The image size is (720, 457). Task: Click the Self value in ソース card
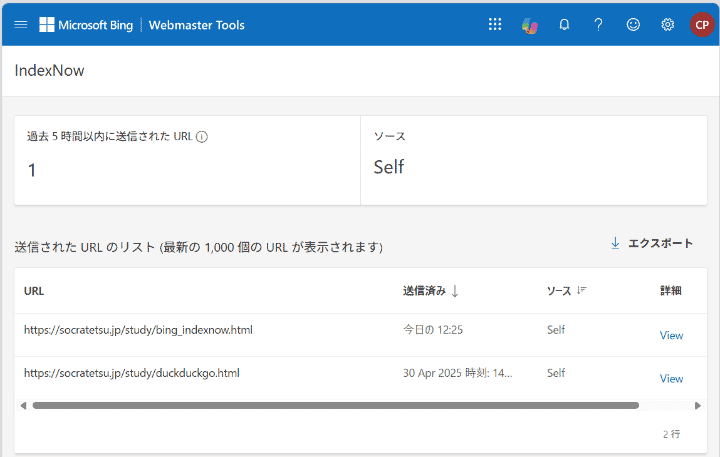coord(388,167)
